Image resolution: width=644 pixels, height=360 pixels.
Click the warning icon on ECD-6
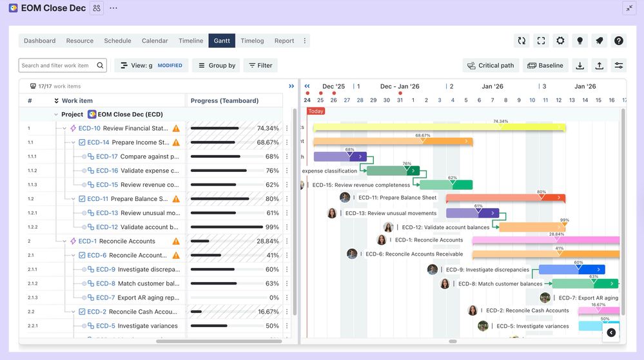pos(176,255)
